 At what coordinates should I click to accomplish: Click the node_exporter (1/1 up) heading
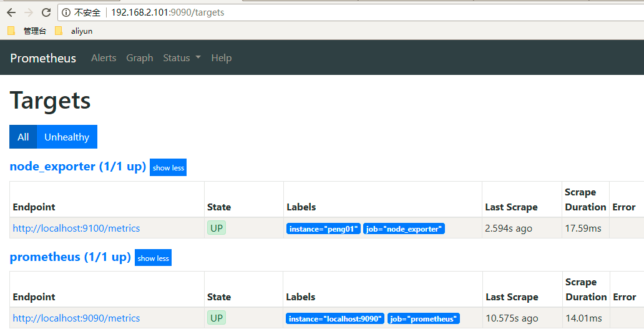[x=78, y=167]
